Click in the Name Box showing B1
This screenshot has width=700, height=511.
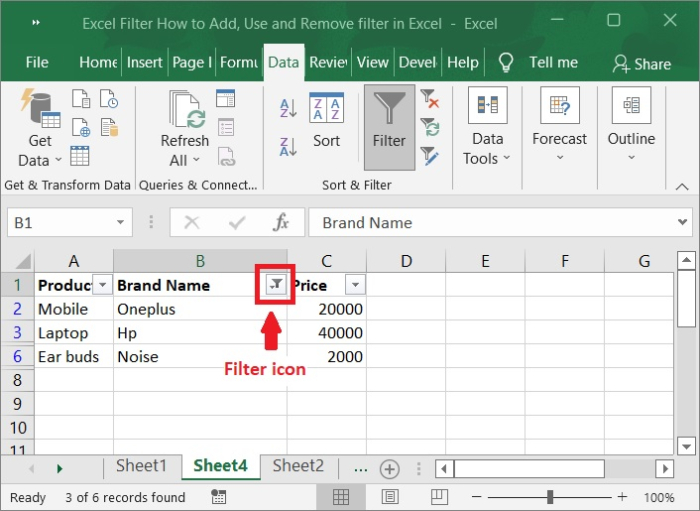pos(61,222)
